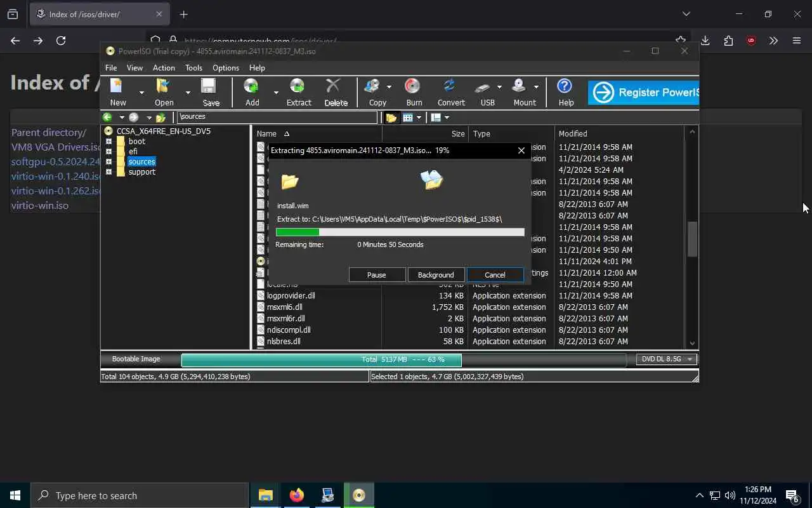Open the Mount button dropdown arrow
Image resolution: width=812 pixels, height=508 pixels.
tap(536, 87)
